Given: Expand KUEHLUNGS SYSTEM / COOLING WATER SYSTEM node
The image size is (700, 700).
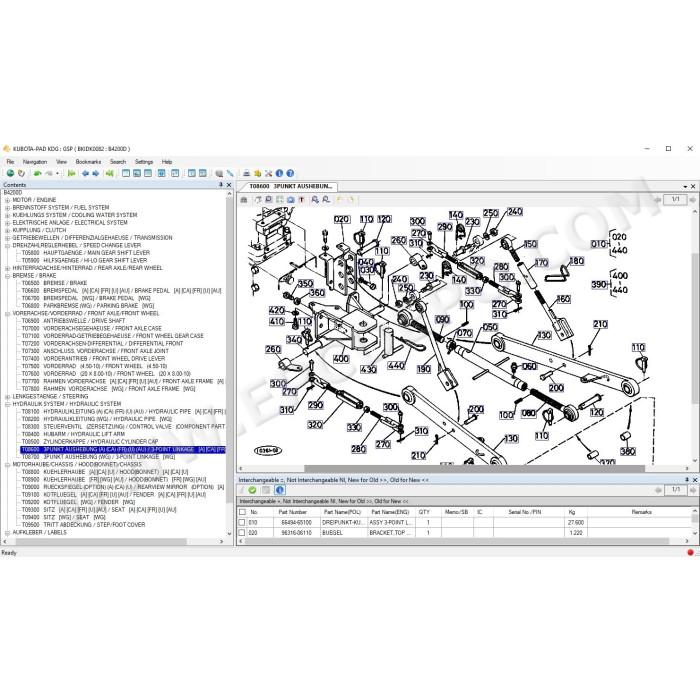Looking at the screenshot, I should [7, 215].
